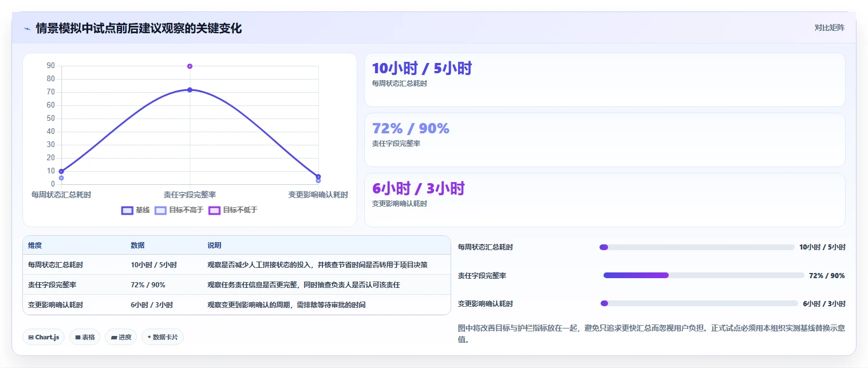The height and width of the screenshot is (368, 868).
Task: Select table row 每周状态汇总耗时
Action: tap(236, 265)
